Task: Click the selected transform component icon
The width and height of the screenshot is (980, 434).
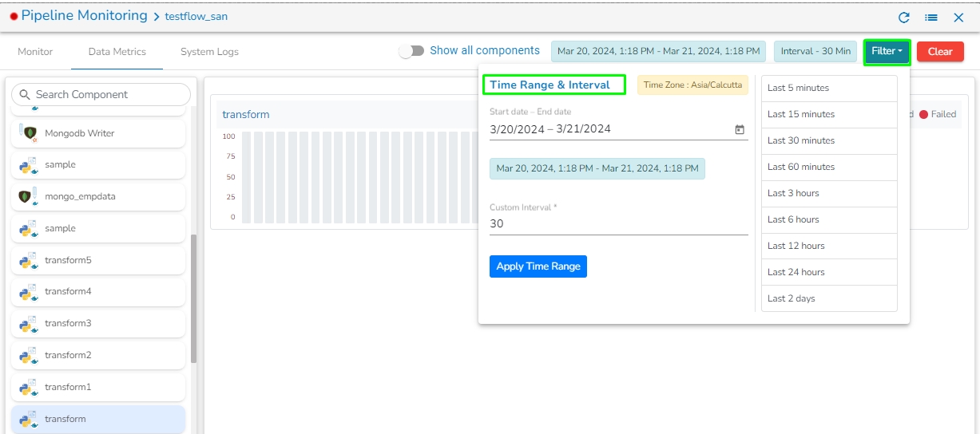Action: (x=28, y=419)
